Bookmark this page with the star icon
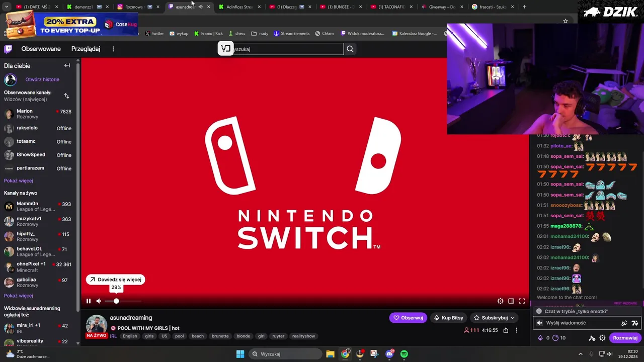 click(x=566, y=21)
